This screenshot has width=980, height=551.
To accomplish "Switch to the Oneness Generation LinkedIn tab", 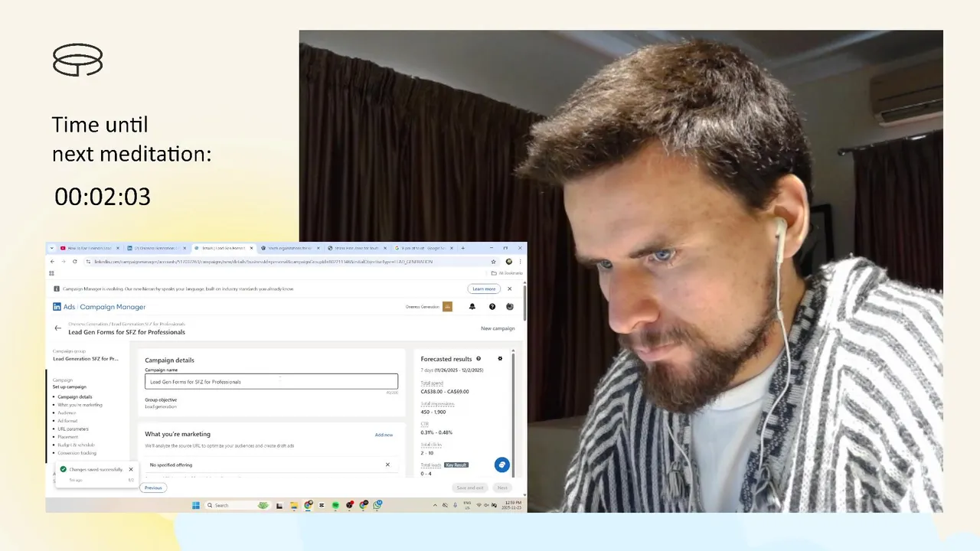I will point(155,248).
